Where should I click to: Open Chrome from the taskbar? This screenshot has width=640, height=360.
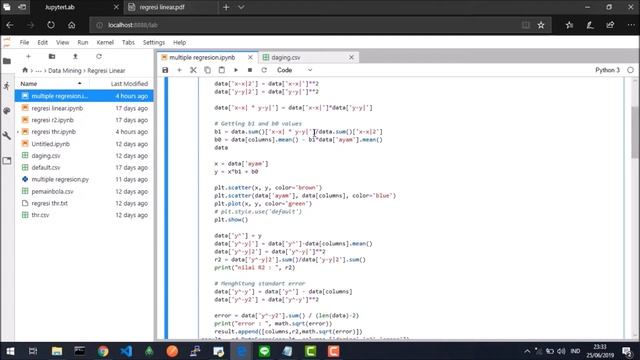pos(103,351)
